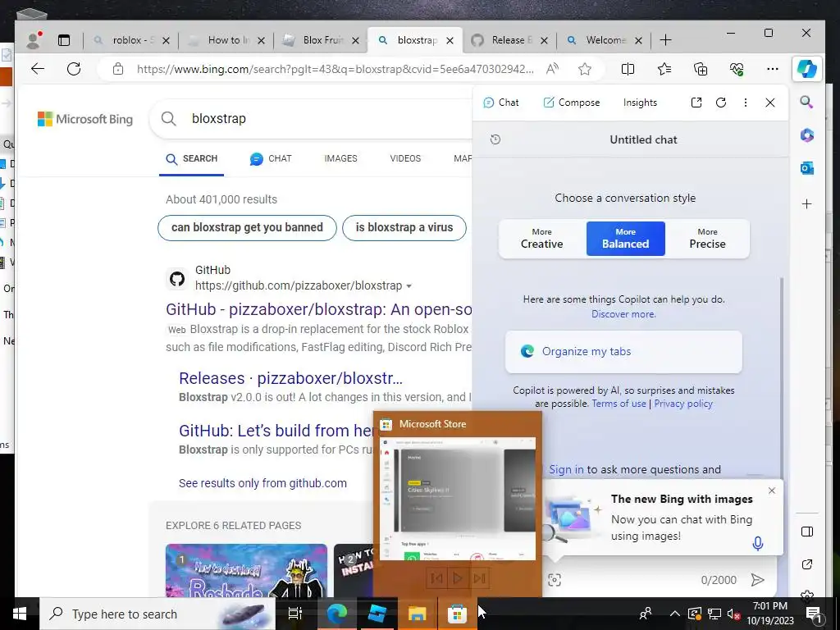
Task: Refresh the Copilot pane
Action: coord(721,103)
